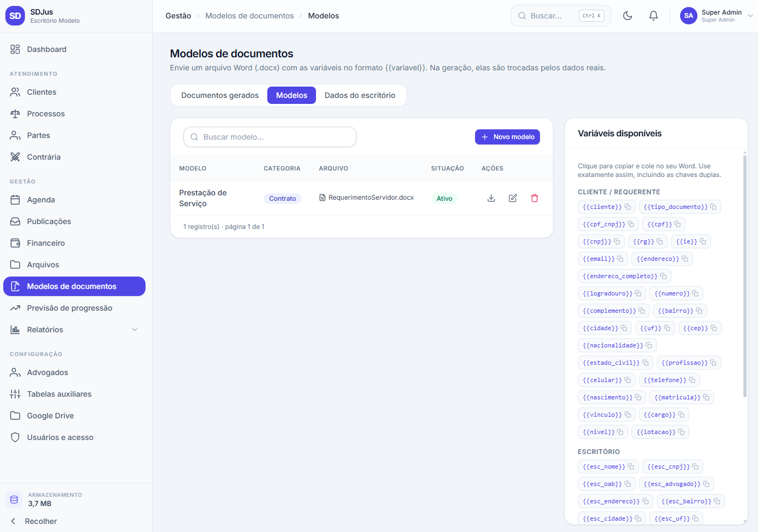Click the Usuários e acesso shield icon
Image resolution: width=758 pixels, height=532 pixels.
15,437
